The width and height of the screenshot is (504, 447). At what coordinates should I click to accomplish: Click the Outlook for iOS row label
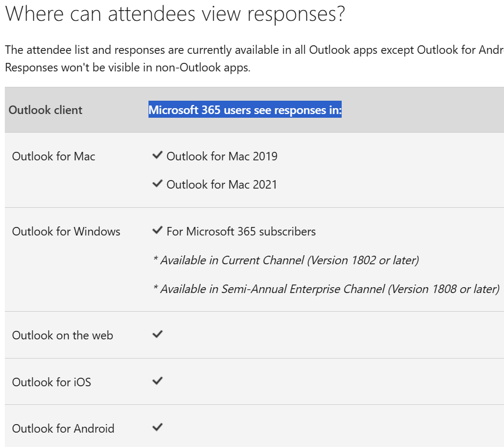pos(52,382)
